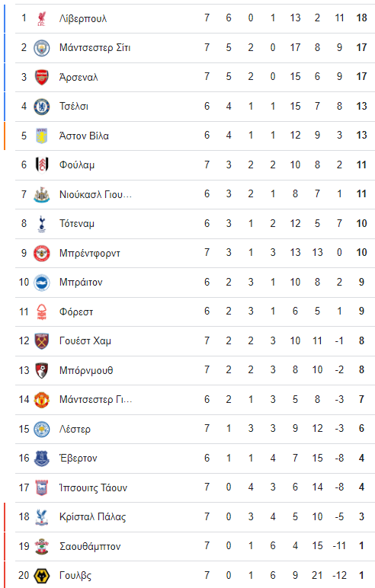Click the Liverpool club crest

click(x=42, y=18)
